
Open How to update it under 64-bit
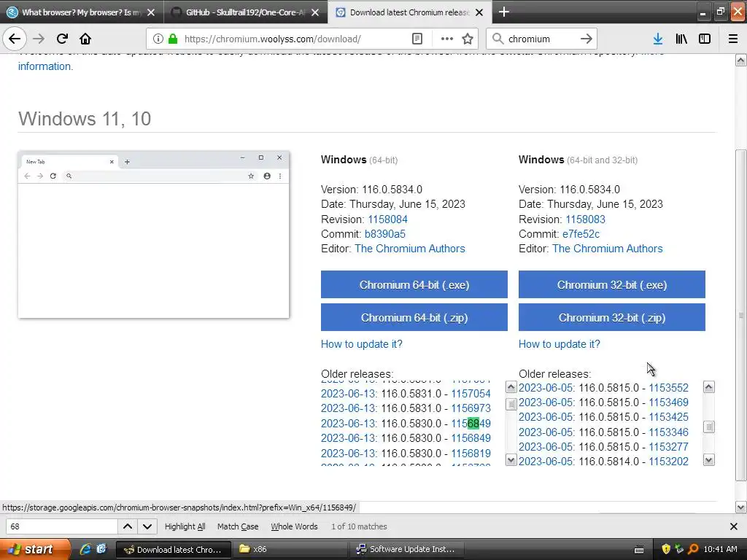[362, 344]
